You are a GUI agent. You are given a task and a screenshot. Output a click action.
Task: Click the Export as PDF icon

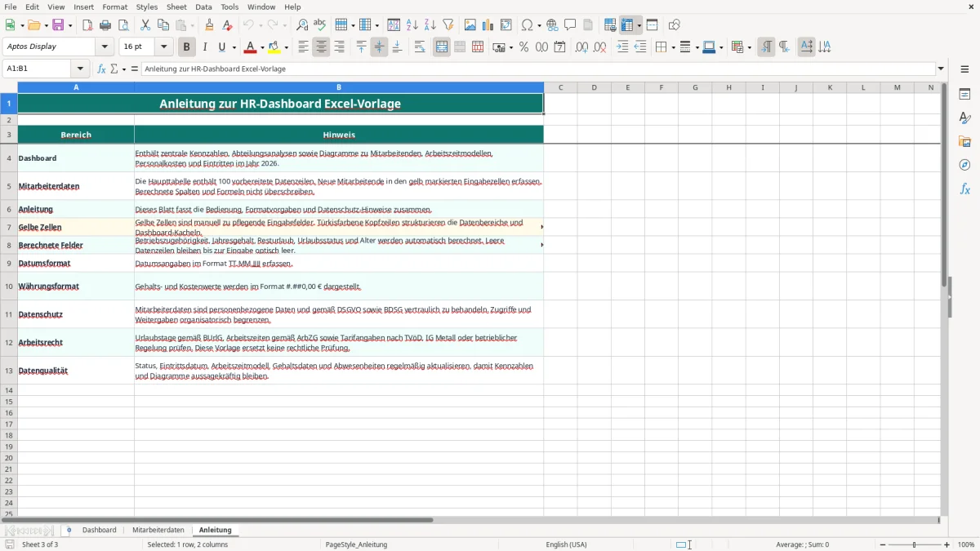click(87, 25)
